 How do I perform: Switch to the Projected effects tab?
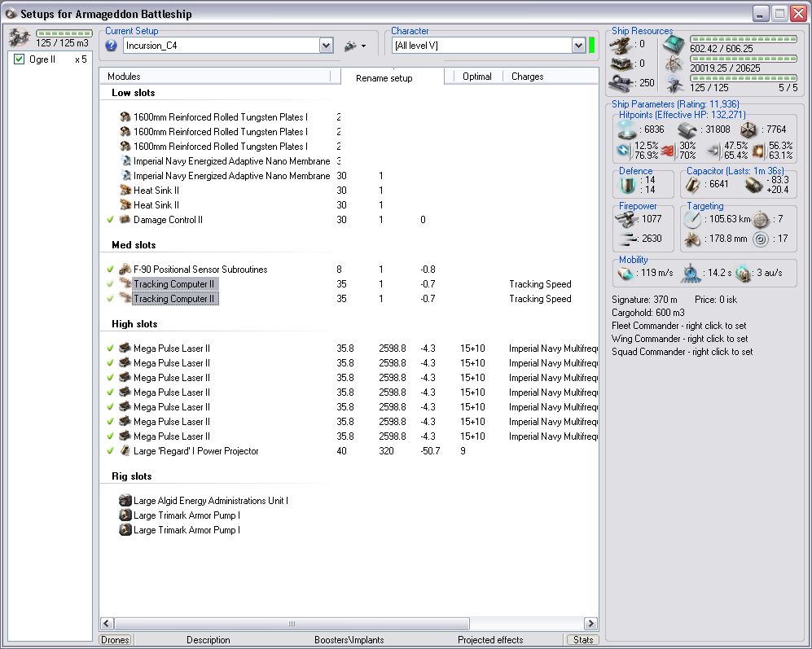tap(490, 640)
